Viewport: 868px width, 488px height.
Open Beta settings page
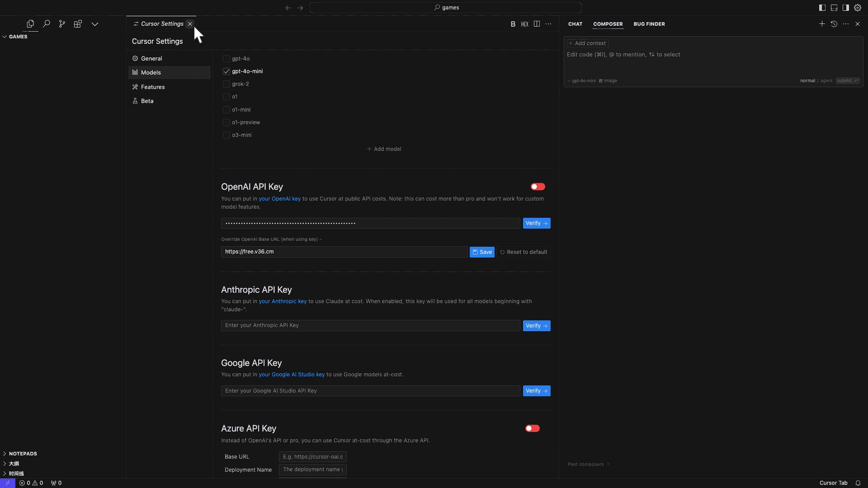click(170, 101)
